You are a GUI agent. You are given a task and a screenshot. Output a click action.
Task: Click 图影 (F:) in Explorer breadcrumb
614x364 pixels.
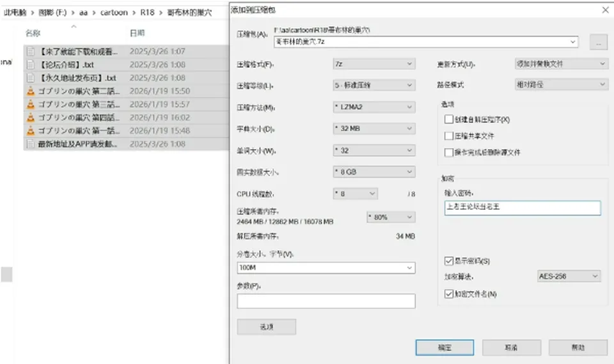52,13
